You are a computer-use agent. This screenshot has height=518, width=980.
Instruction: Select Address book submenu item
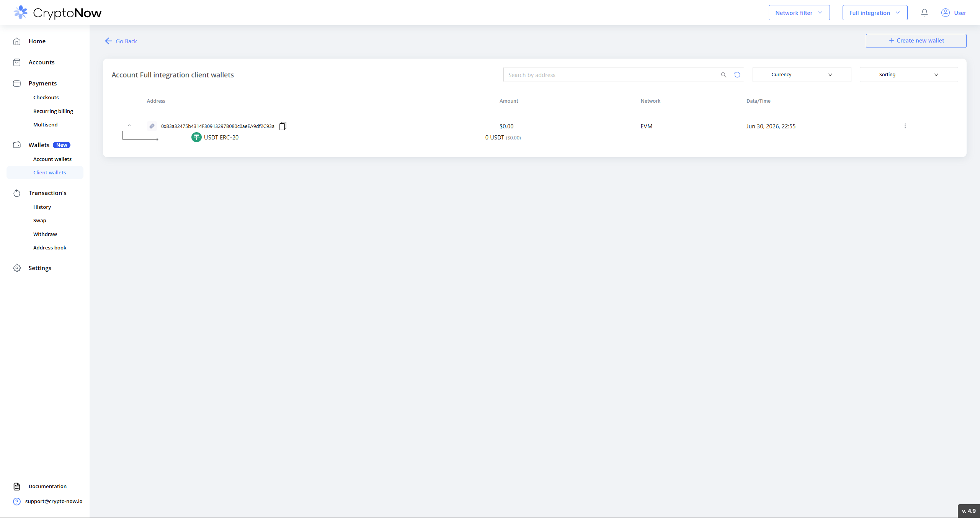tap(50, 248)
